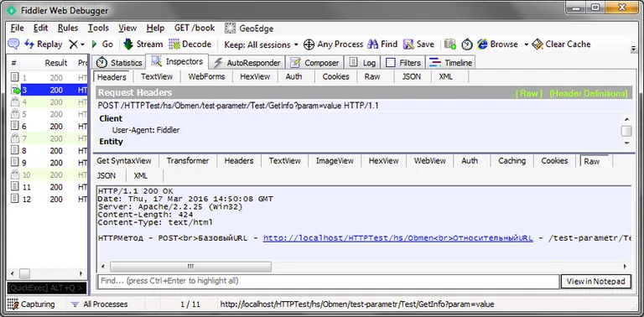Select response Get SyntaxView tab
The height and width of the screenshot is (317, 644).
pyautogui.click(x=124, y=161)
